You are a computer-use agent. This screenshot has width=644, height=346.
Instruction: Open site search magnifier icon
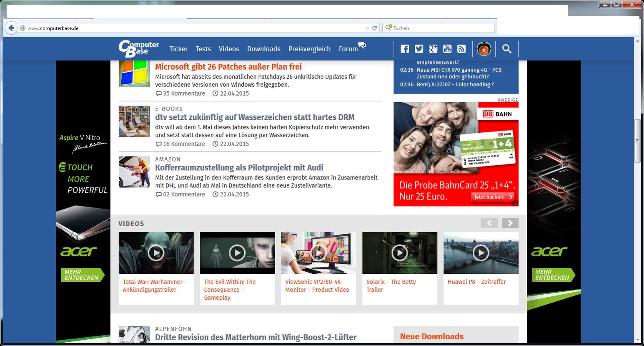pyautogui.click(x=507, y=49)
